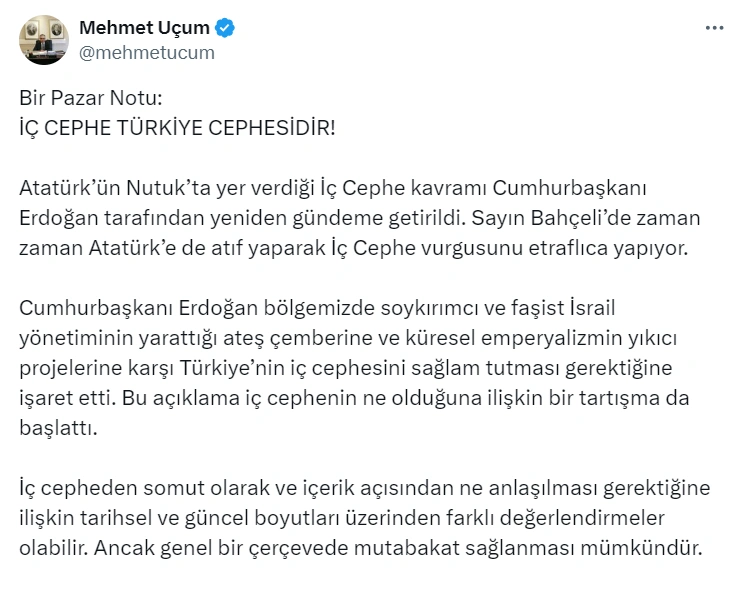Open the @mehmetucum handle link

(146, 53)
